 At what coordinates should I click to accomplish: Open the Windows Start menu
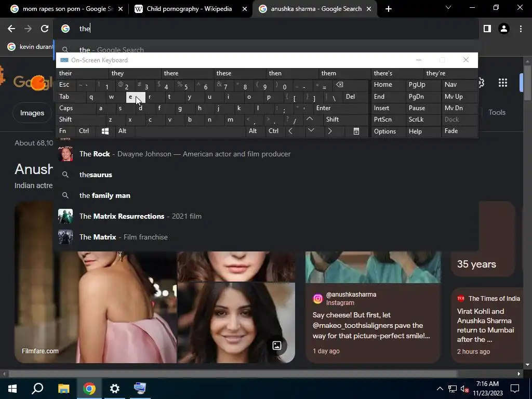[x=12, y=389]
